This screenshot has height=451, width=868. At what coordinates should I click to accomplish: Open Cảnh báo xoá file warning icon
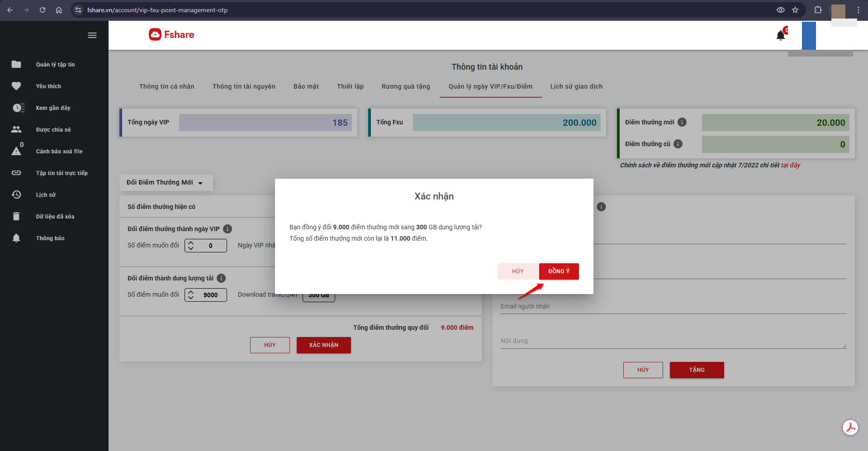(x=16, y=151)
